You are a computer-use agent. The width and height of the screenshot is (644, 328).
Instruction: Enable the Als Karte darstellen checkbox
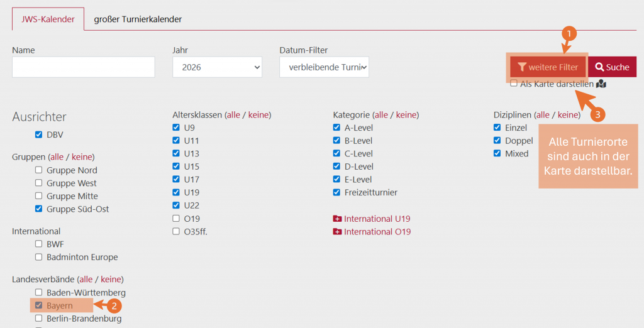[x=514, y=83]
